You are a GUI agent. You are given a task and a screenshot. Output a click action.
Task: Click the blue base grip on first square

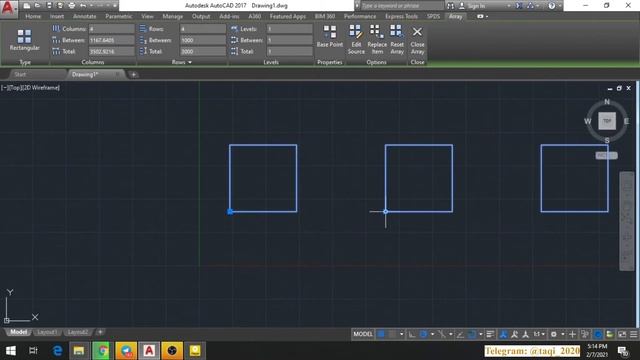coord(230,211)
